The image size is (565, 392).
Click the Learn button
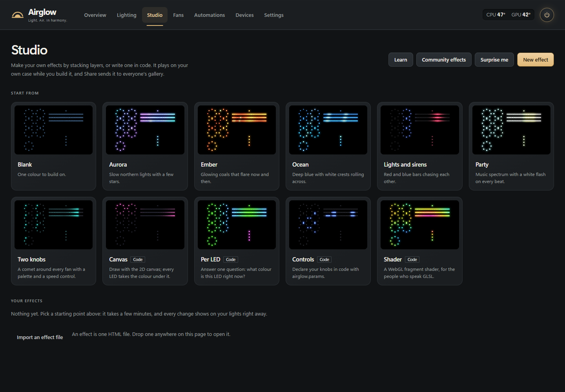pos(401,60)
